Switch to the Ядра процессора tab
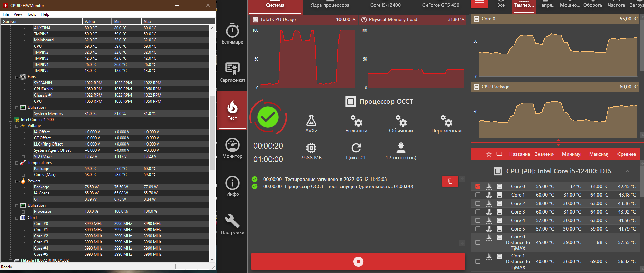This screenshot has width=644, height=273. (330, 5)
